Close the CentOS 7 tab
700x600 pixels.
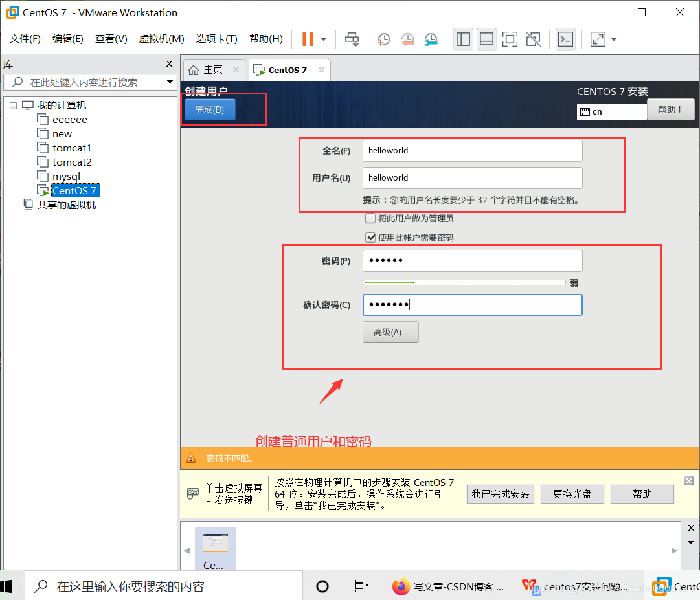point(321,70)
